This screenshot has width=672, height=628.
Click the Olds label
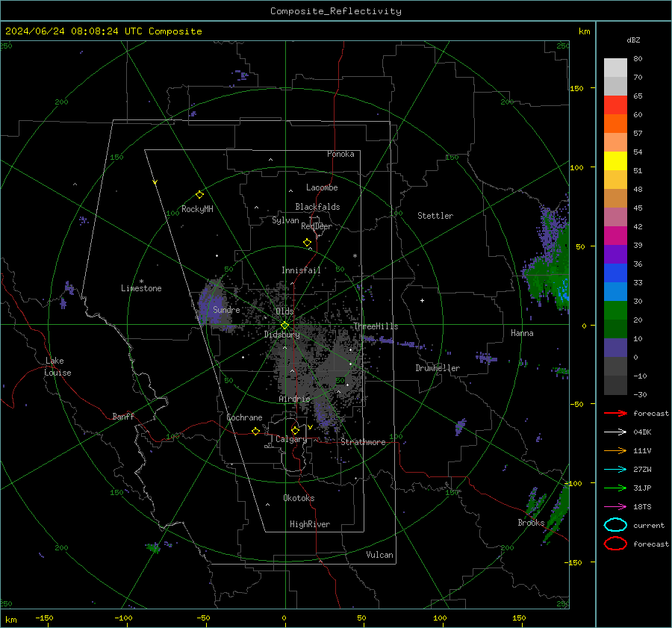(284, 311)
